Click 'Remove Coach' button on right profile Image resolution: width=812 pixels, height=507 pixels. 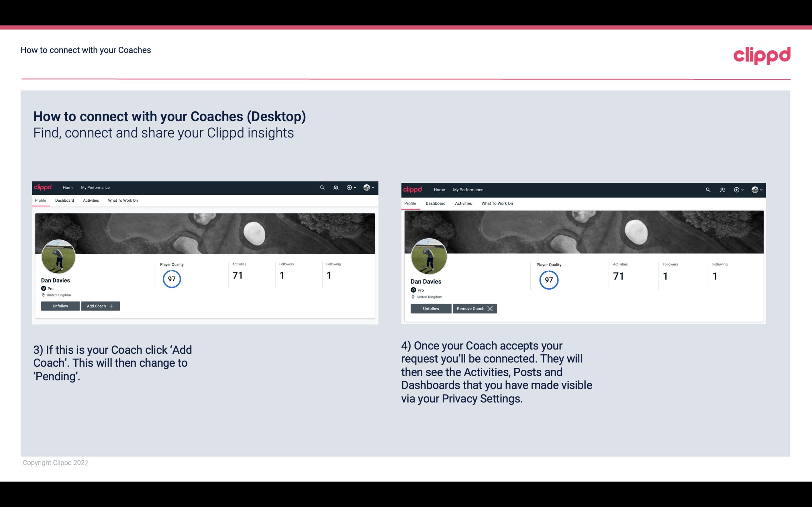(475, 308)
